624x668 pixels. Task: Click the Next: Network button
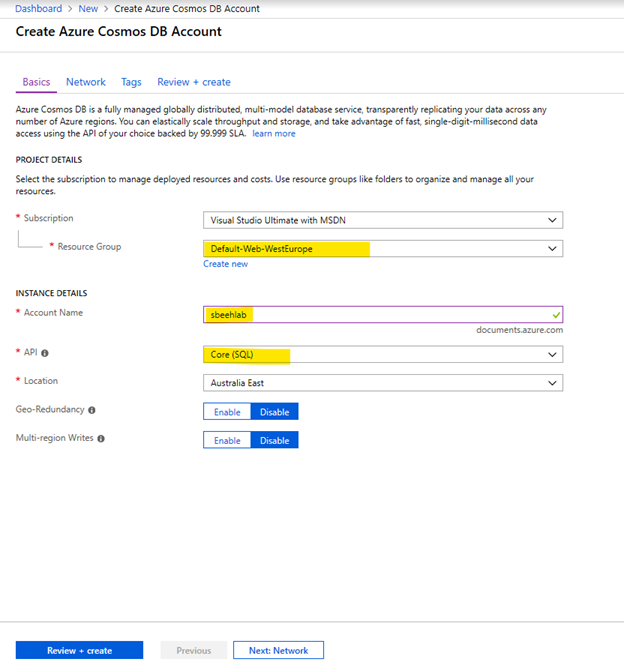[278, 650]
